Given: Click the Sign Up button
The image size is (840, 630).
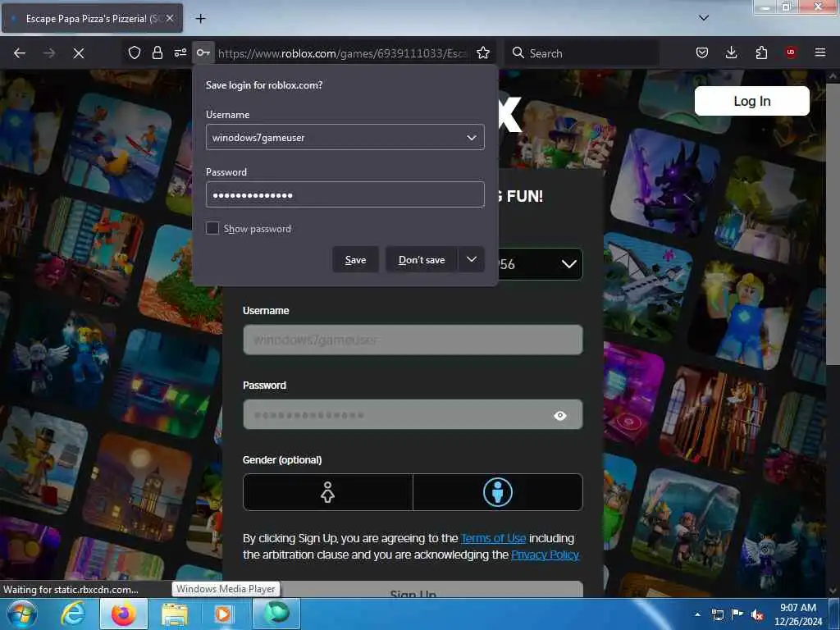Looking at the screenshot, I should tap(413, 589).
